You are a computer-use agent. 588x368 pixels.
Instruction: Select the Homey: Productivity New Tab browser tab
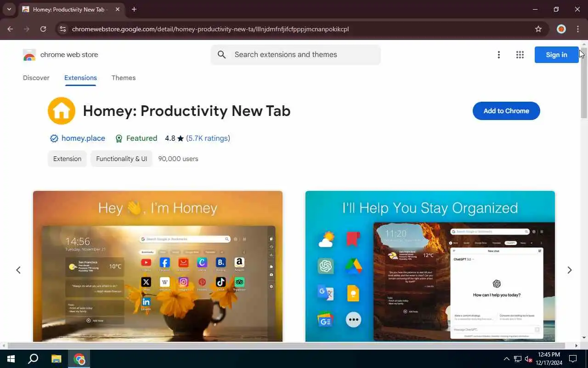click(x=72, y=9)
